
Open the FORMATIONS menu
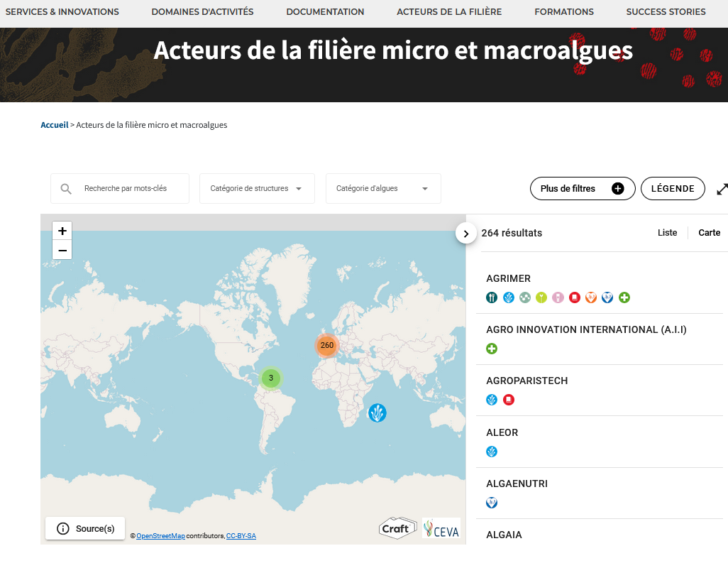pos(564,12)
